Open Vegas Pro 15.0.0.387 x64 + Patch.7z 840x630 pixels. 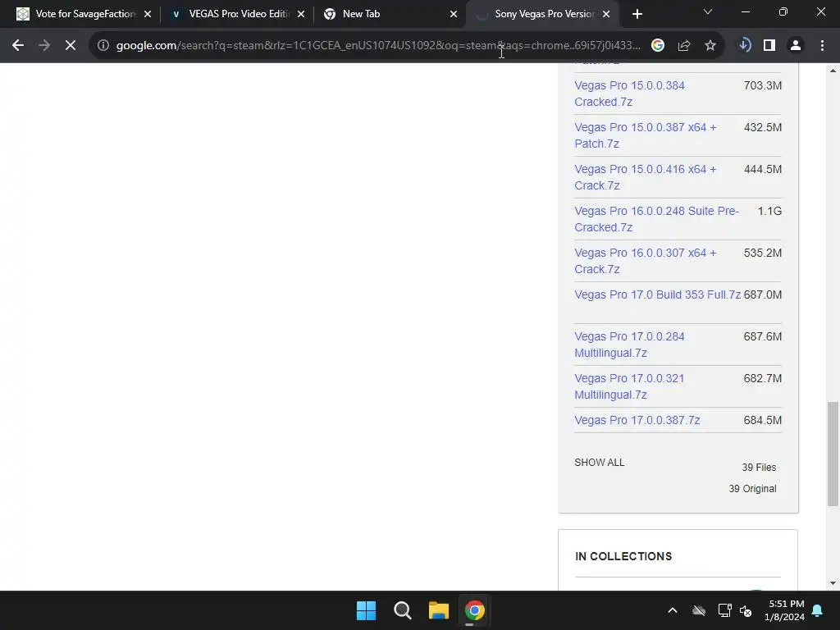[646, 135]
